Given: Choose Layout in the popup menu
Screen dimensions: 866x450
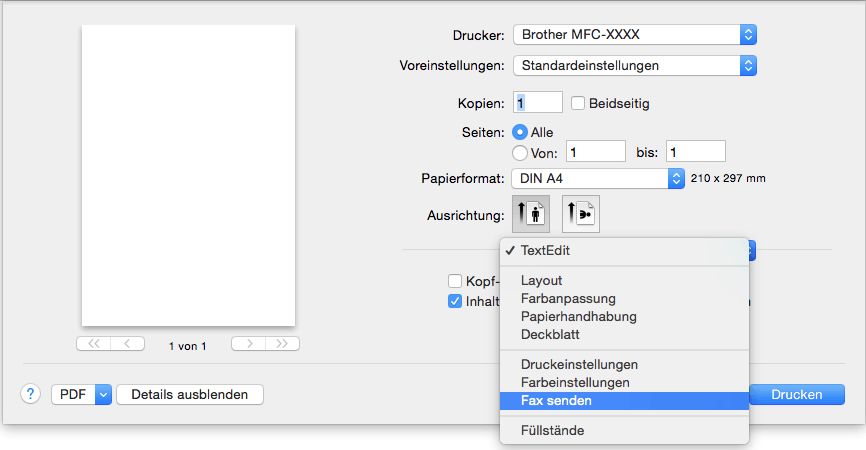Looking at the screenshot, I should point(624,280).
